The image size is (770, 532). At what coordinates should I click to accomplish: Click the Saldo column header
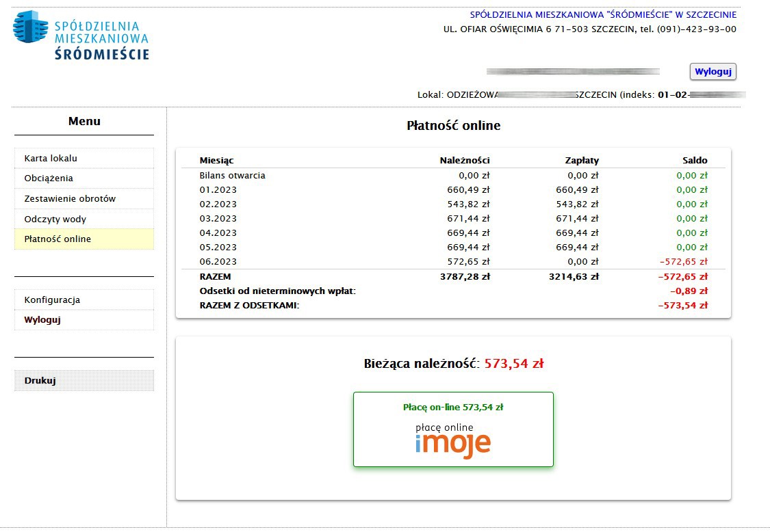(x=695, y=161)
